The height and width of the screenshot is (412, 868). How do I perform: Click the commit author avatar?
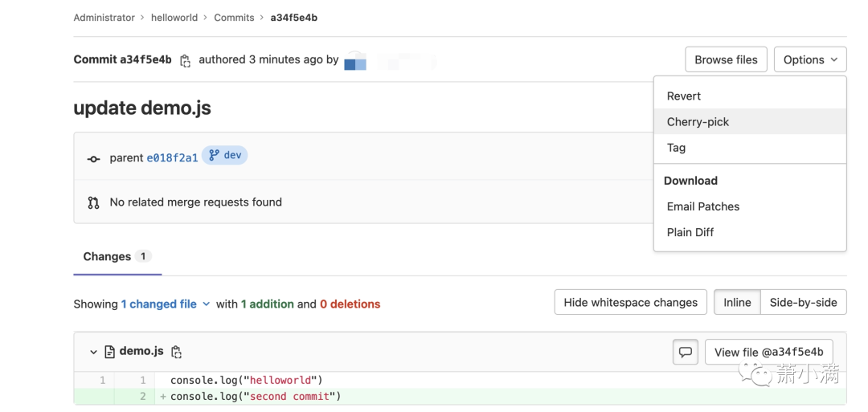355,60
